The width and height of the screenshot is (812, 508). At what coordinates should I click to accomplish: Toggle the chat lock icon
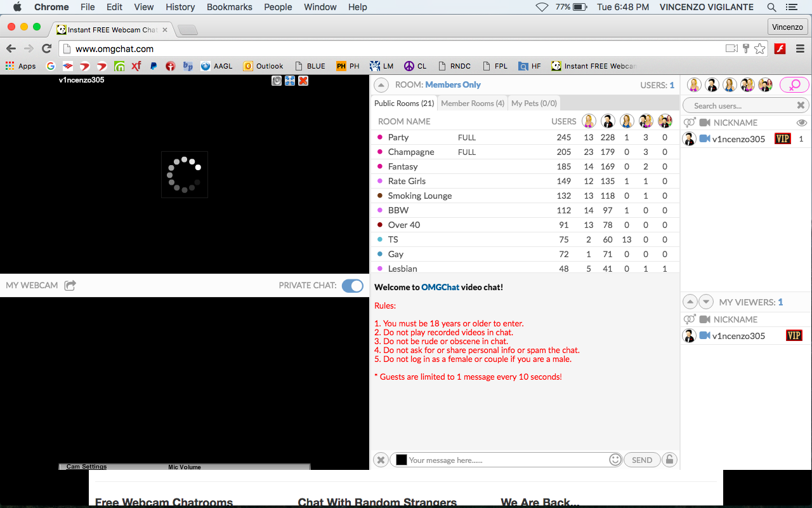pyautogui.click(x=669, y=460)
